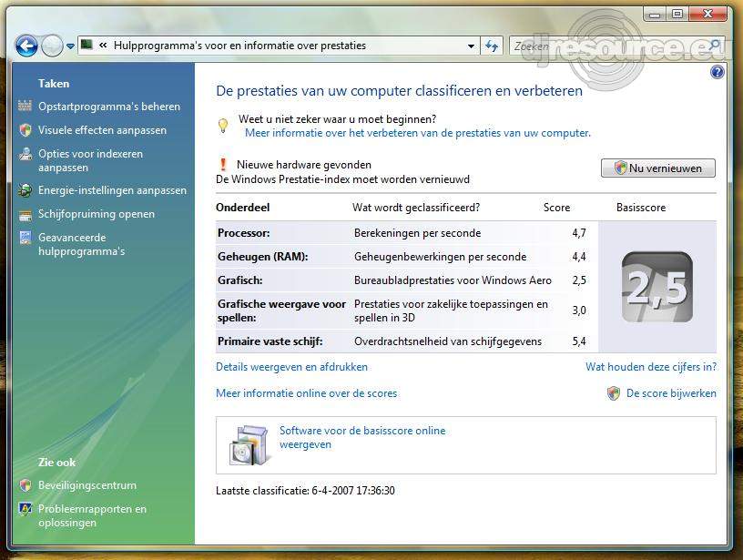This screenshot has height=560, width=743.
Task: Click shield icon by De score bijwerken
Action: pos(614,393)
